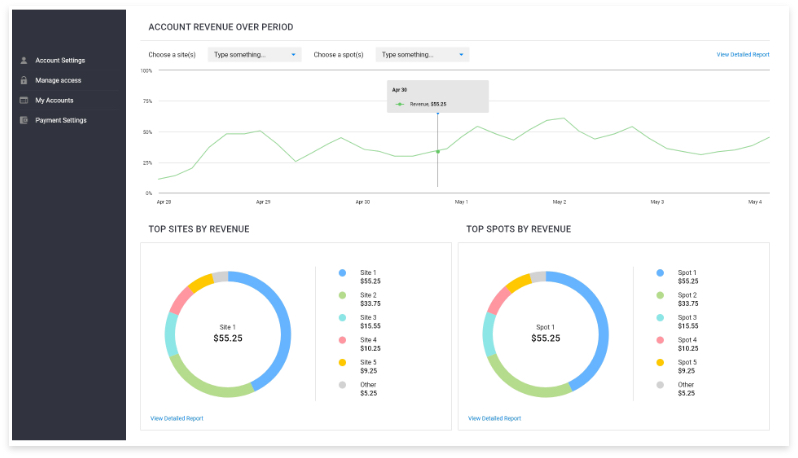
Task: Click the Payment Settings wallet icon
Action: click(23, 120)
